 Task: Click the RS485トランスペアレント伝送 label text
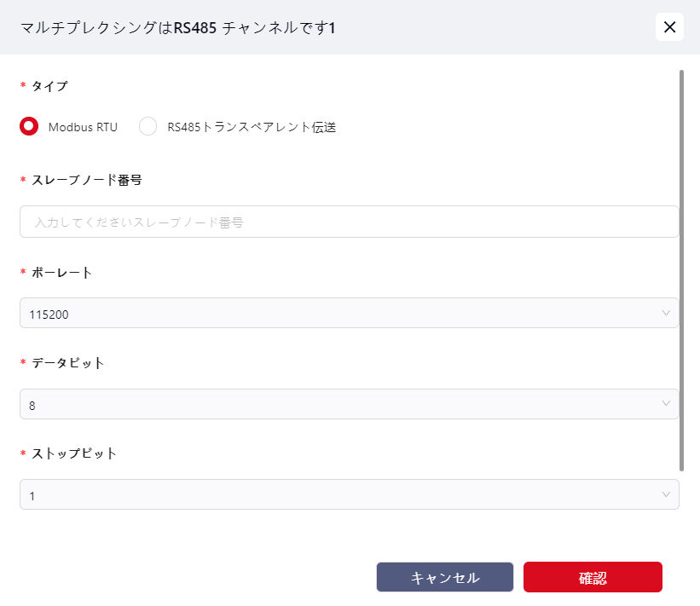[252, 127]
